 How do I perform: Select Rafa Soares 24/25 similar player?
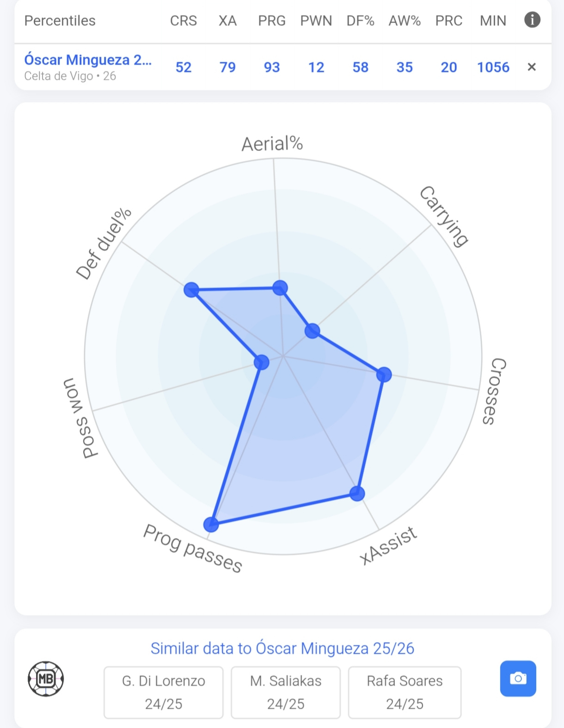pyautogui.click(x=405, y=692)
